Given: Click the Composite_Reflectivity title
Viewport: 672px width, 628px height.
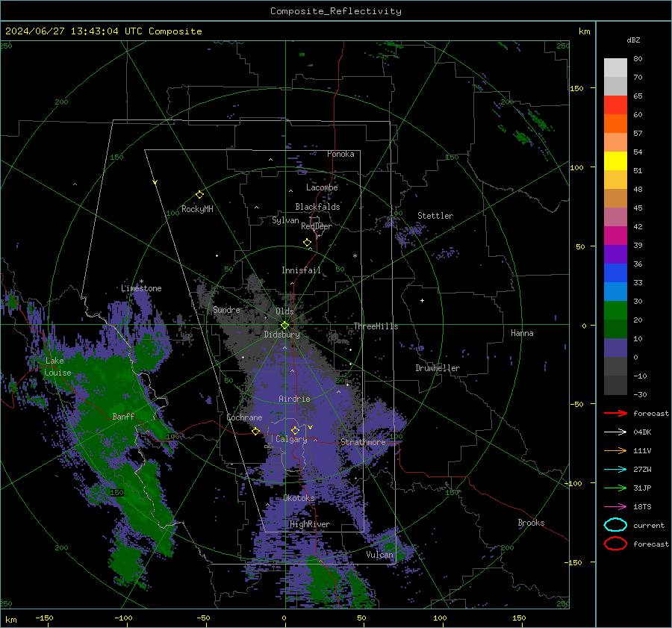Looking at the screenshot, I should 335,11.
